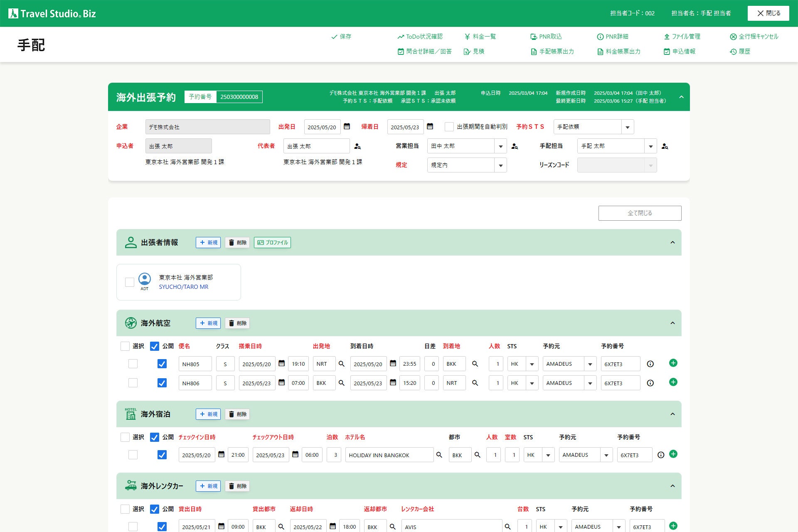Click 新規 button in 海外宿泊 section

(x=208, y=414)
